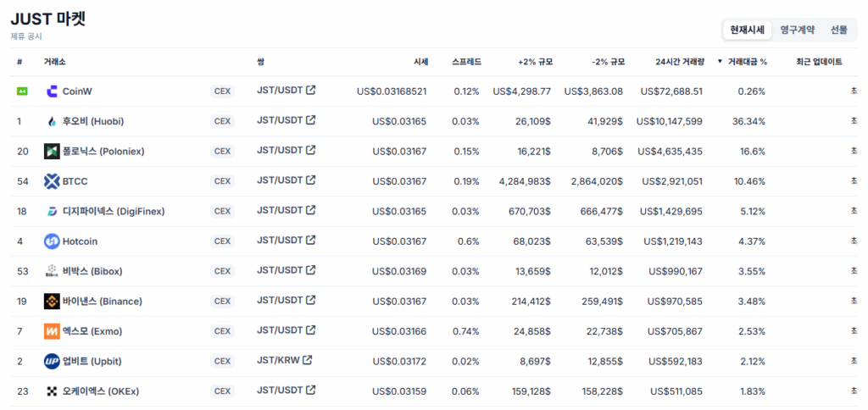This screenshot has width=868, height=410.
Task: Switch to the 선물 tab
Action: tap(838, 30)
